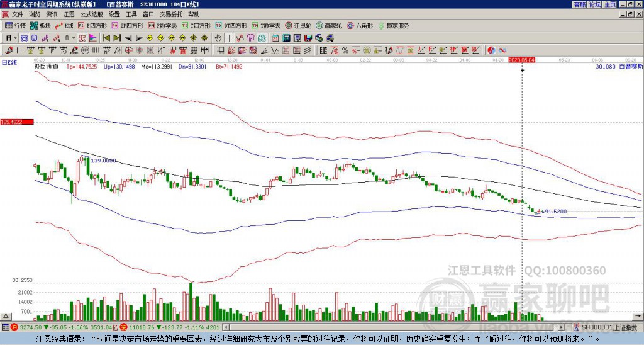Open the 工具 menu
The width and height of the screenshot is (644, 345).
[x=131, y=14]
